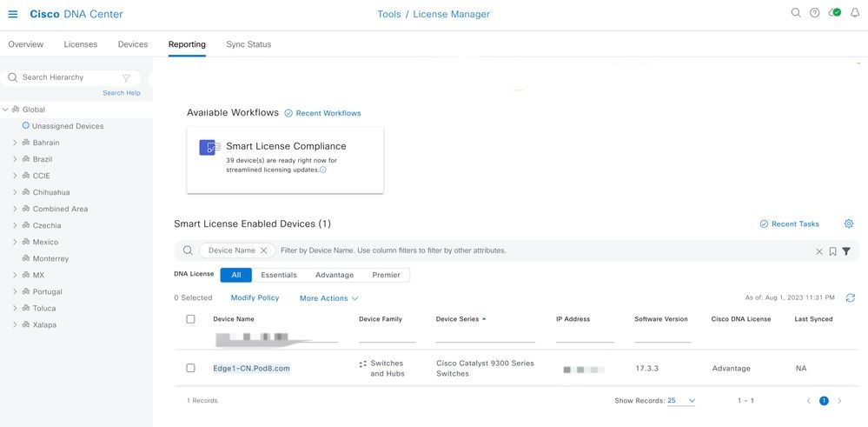Select the MX site in hierarchy
This screenshot has width=868, height=427.
(38, 276)
